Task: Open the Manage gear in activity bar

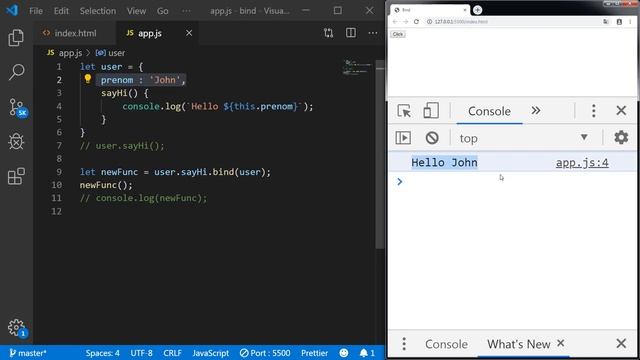Action: coord(17,327)
